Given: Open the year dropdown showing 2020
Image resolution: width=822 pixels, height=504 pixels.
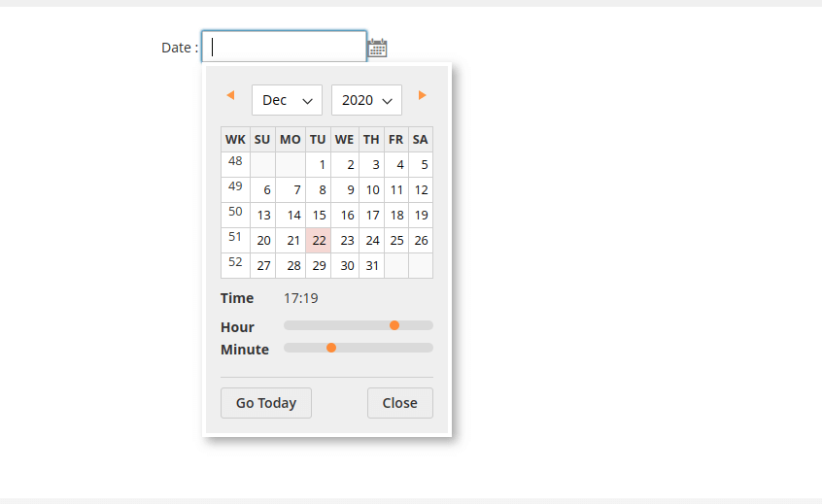Looking at the screenshot, I should point(366,100).
